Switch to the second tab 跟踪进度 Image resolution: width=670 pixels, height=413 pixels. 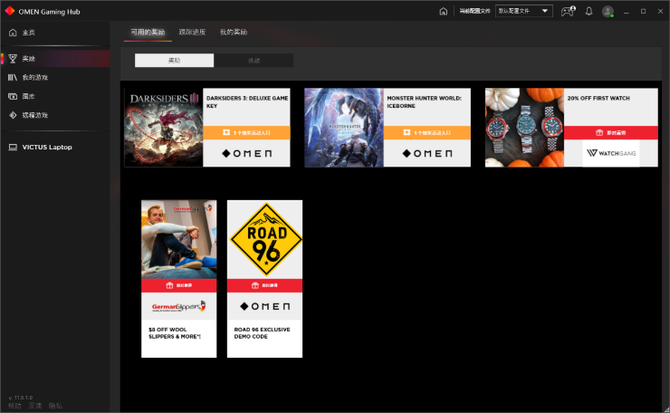click(x=192, y=32)
